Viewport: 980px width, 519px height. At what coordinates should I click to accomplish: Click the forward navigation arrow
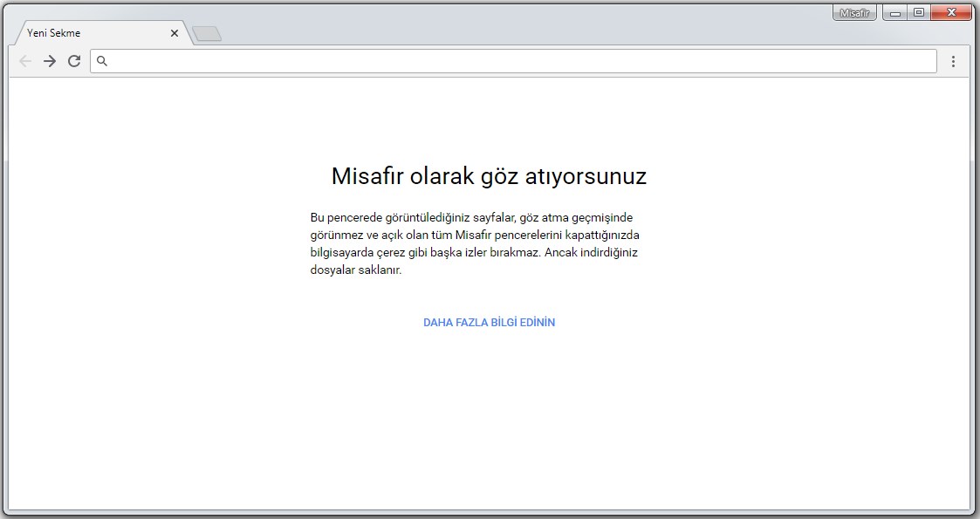(x=50, y=61)
